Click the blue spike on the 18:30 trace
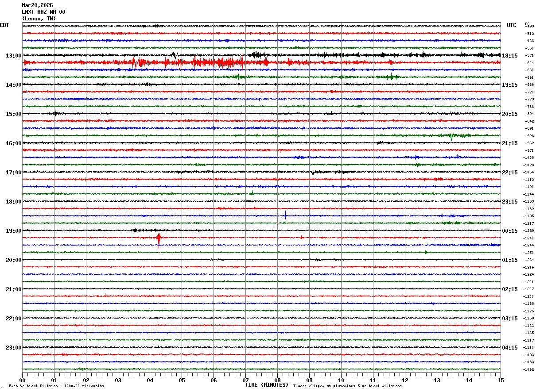This screenshot has height=392, width=536. (285, 216)
